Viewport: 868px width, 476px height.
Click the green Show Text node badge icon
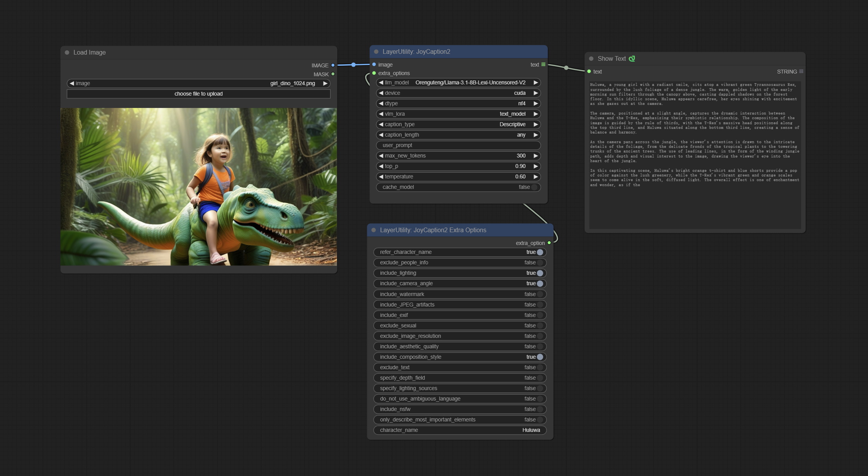pyautogui.click(x=632, y=59)
